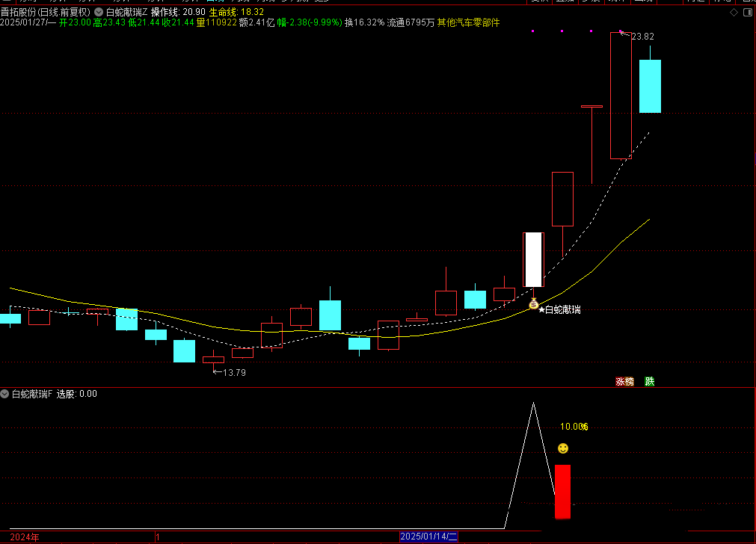Open the 白蛇献瑞Z main indicator dropdown circle
Viewport: 756px width, 544px height.
pos(99,12)
